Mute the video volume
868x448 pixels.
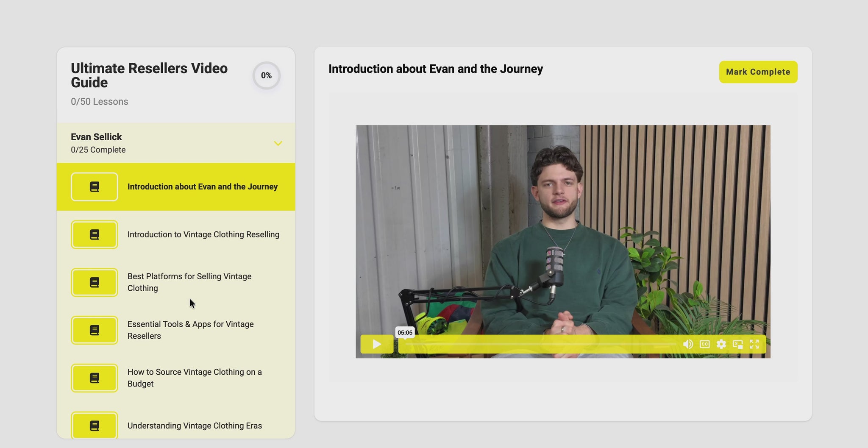[x=688, y=344]
